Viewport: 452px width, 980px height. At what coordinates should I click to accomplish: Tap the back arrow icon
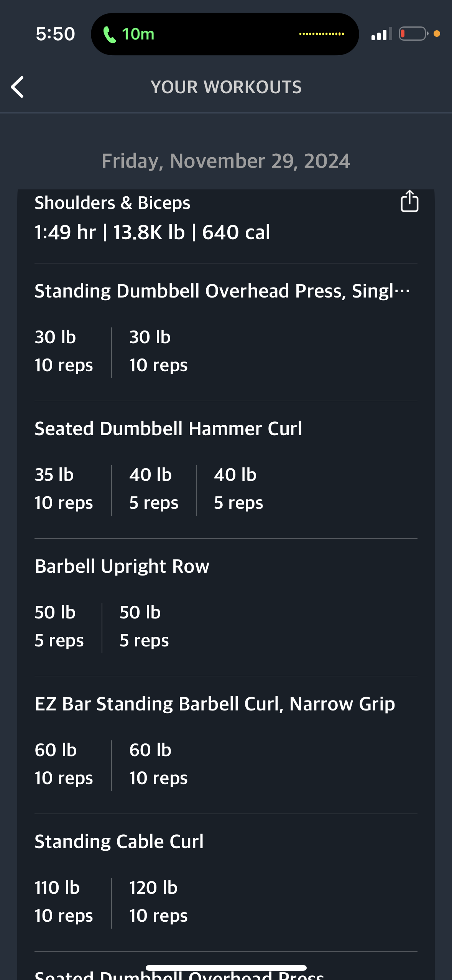tap(17, 87)
